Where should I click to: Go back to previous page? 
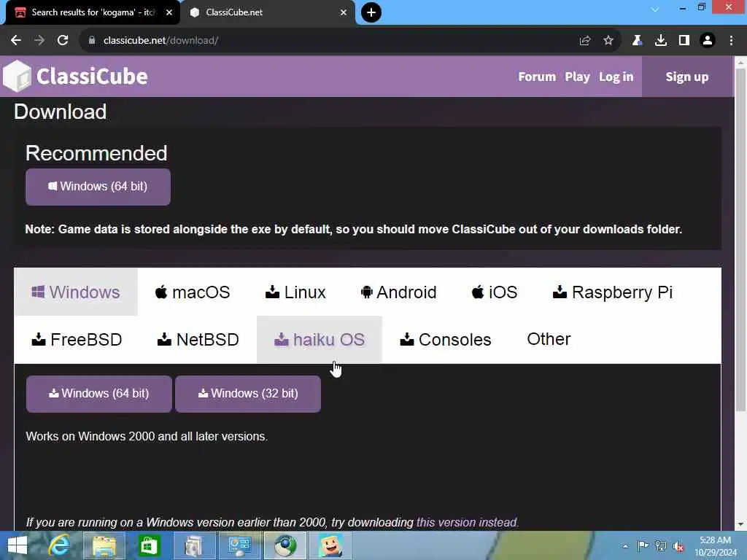16,41
